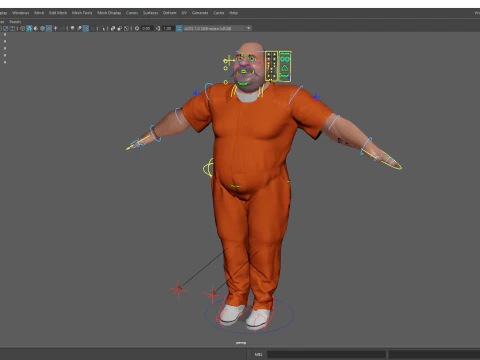Screen dimensions: 480x360
Task: Select the blue root circle at feet
Action: click(249, 315)
